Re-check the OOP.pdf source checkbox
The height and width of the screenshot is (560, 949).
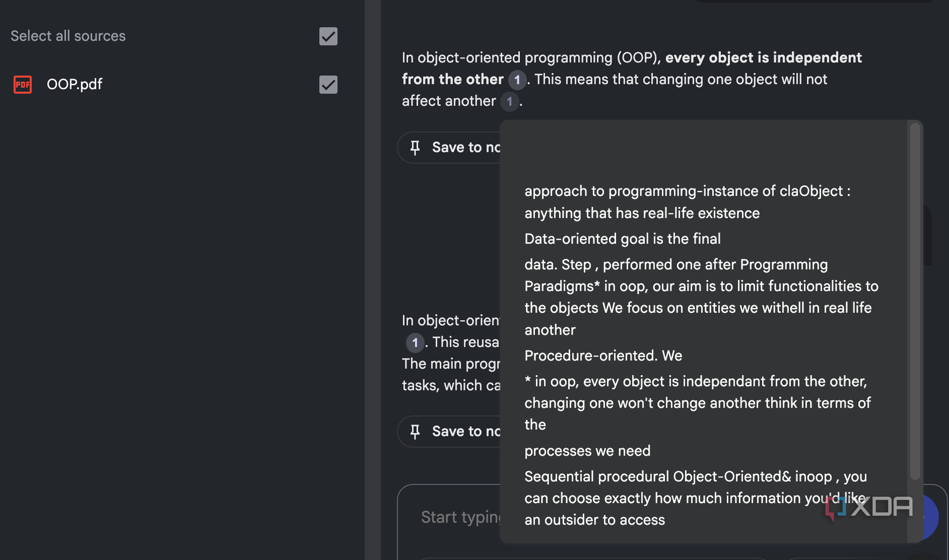tap(328, 85)
